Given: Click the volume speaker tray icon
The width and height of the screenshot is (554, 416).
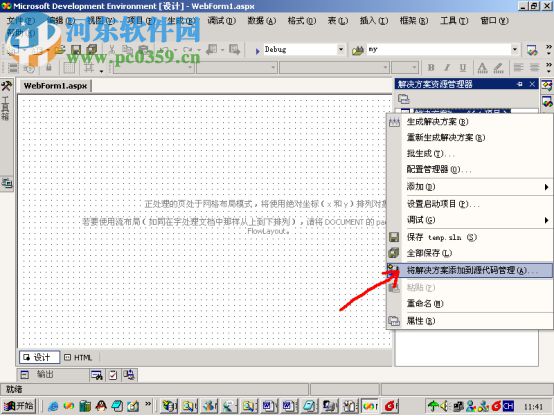Looking at the screenshot, I should 444,406.
